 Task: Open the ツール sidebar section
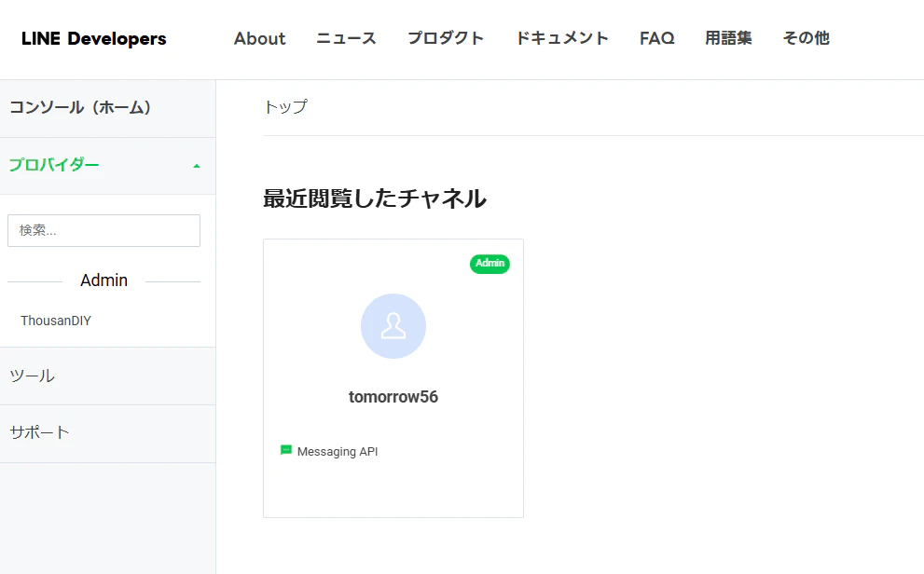[108, 376]
